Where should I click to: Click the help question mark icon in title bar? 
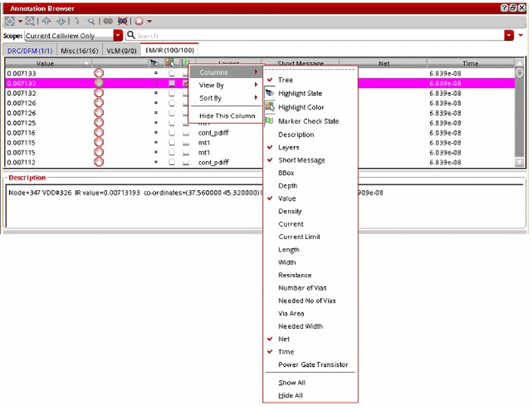pyautogui.click(x=504, y=8)
